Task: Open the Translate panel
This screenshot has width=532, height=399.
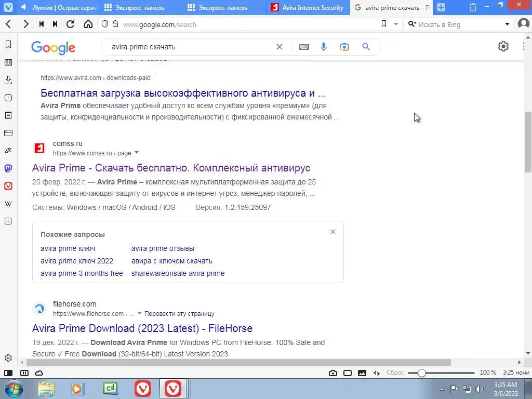Action: 8,151
